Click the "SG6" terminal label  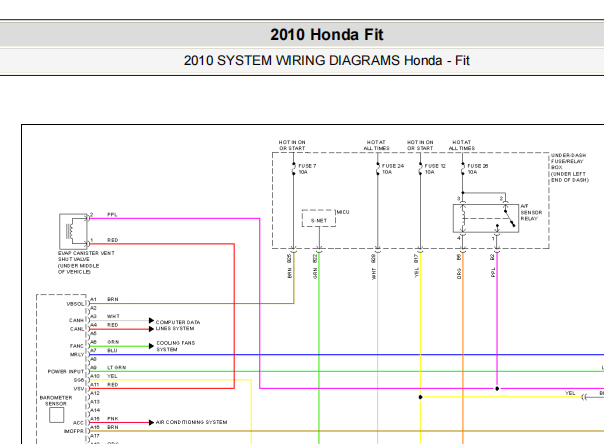79,380
